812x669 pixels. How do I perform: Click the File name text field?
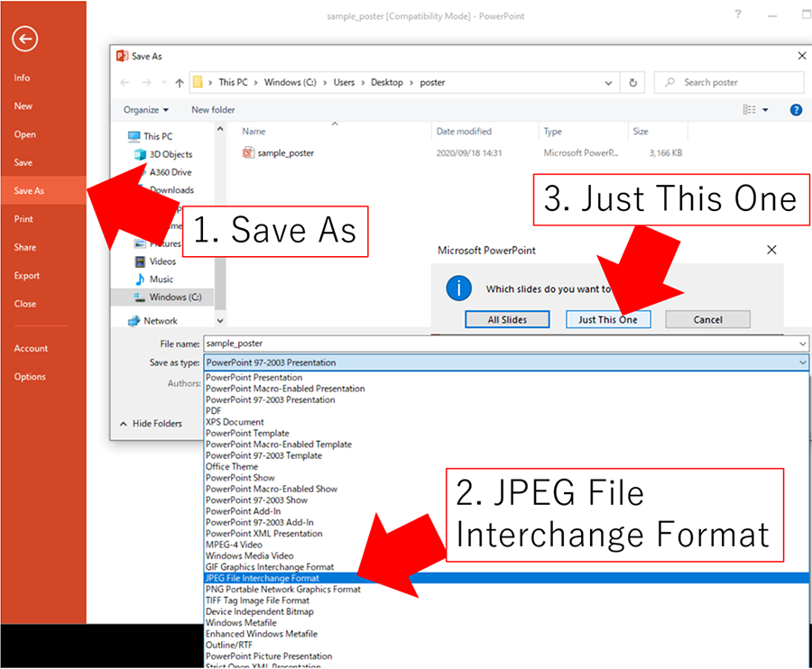[x=500, y=344]
